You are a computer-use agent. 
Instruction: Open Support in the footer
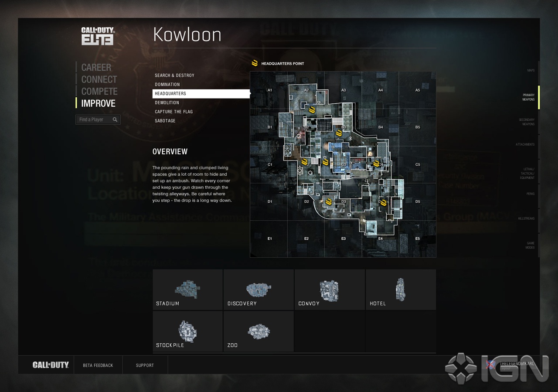pyautogui.click(x=145, y=365)
